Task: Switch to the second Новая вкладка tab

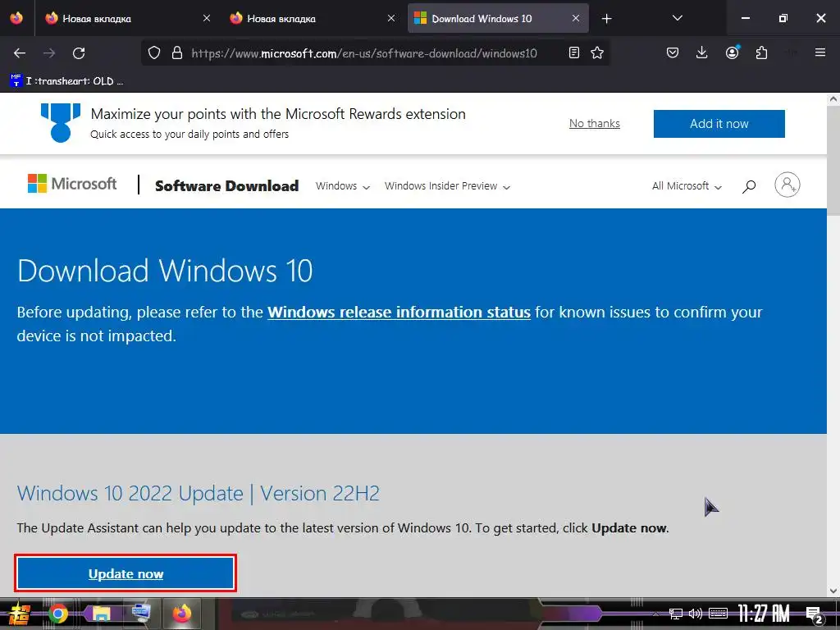Action: pos(311,18)
